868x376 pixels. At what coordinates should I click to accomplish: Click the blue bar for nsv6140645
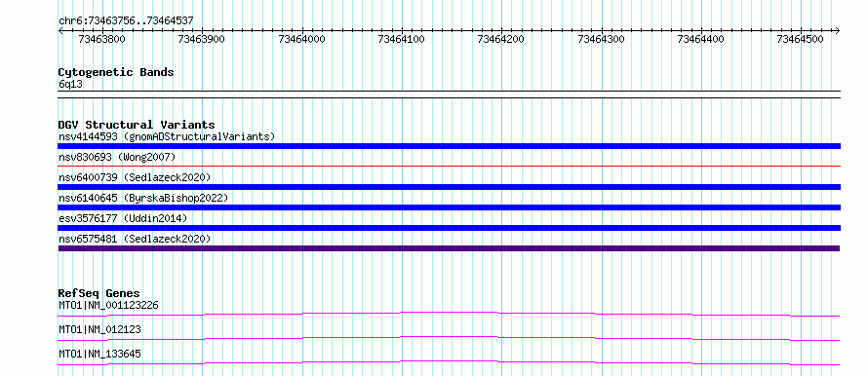pyautogui.click(x=449, y=207)
